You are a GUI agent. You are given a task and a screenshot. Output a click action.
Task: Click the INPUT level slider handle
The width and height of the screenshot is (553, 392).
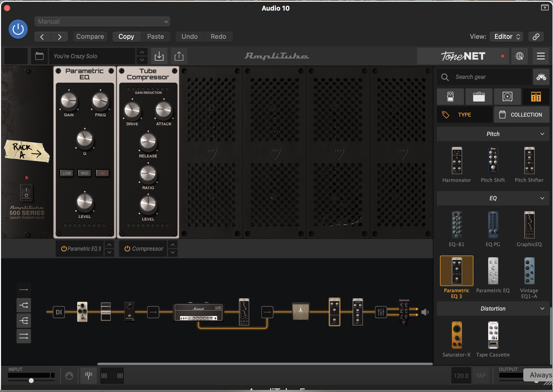(31, 380)
